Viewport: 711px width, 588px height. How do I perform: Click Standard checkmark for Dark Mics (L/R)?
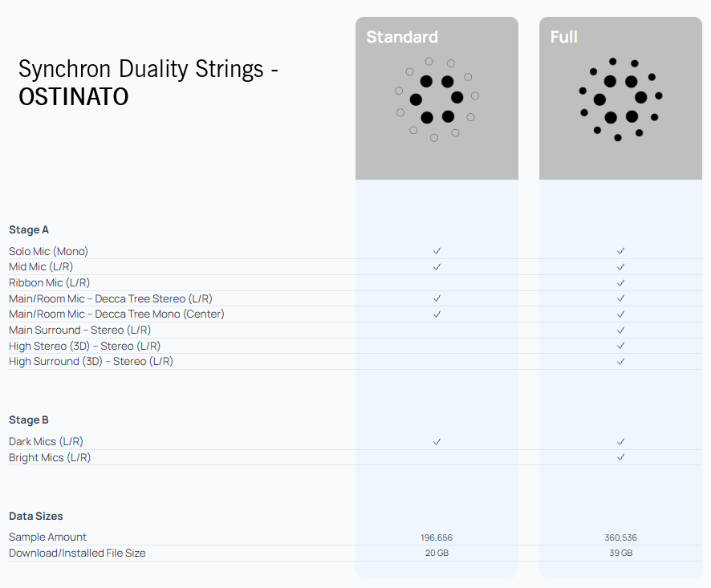[437, 441]
